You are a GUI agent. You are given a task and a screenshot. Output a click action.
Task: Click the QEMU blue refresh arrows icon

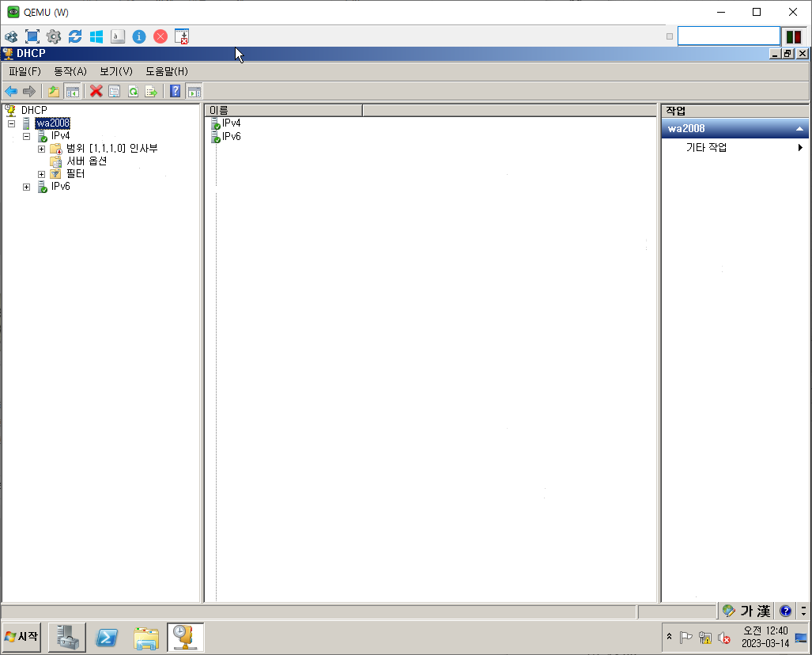coord(75,37)
